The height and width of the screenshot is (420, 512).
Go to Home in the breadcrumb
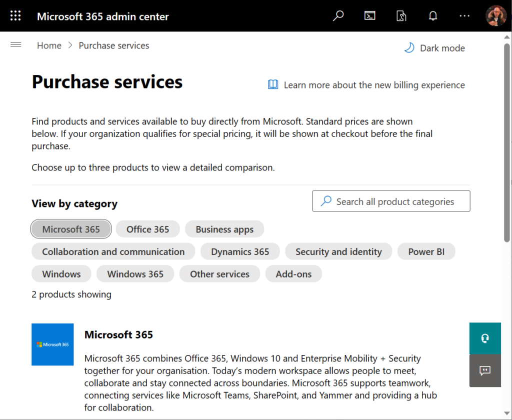pos(49,45)
